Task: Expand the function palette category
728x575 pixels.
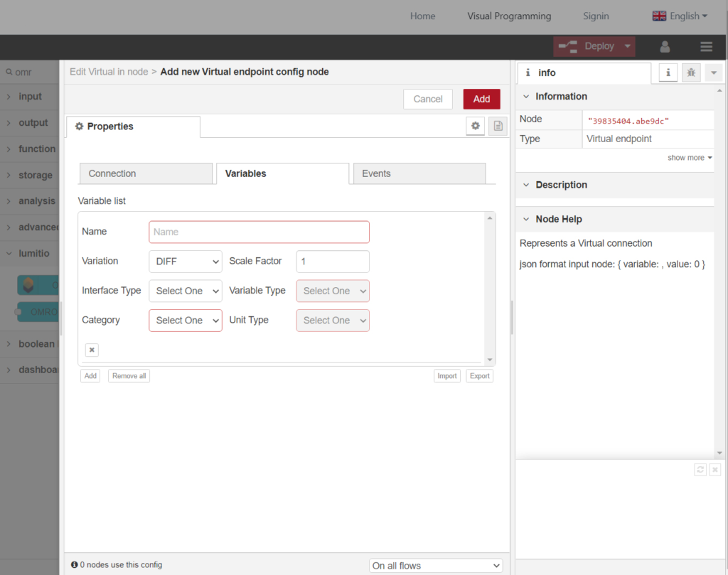Action: point(30,149)
